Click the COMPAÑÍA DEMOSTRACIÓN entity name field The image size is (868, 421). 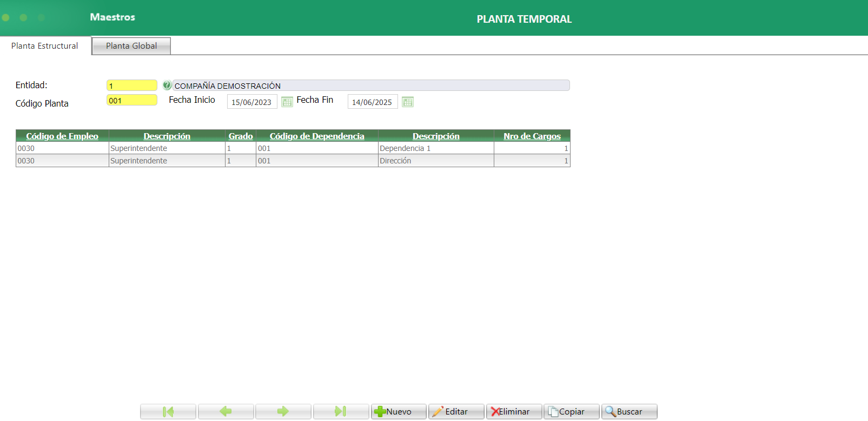[371, 85]
